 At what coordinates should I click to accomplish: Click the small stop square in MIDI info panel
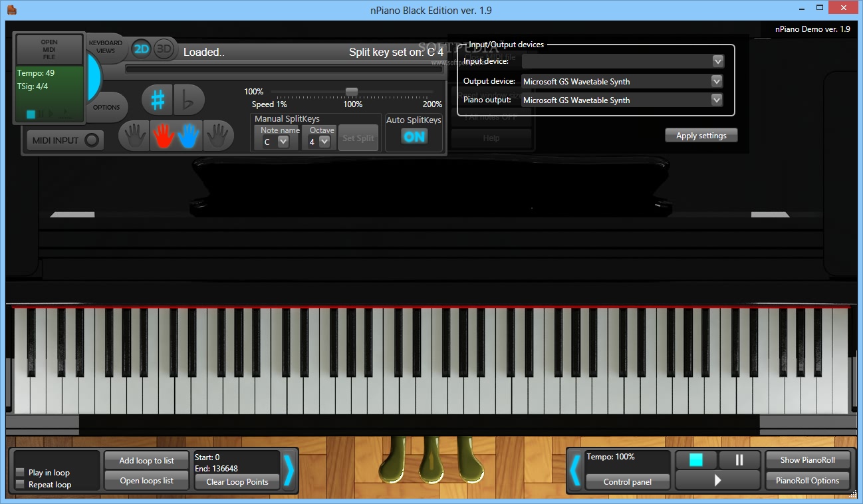coord(31,114)
